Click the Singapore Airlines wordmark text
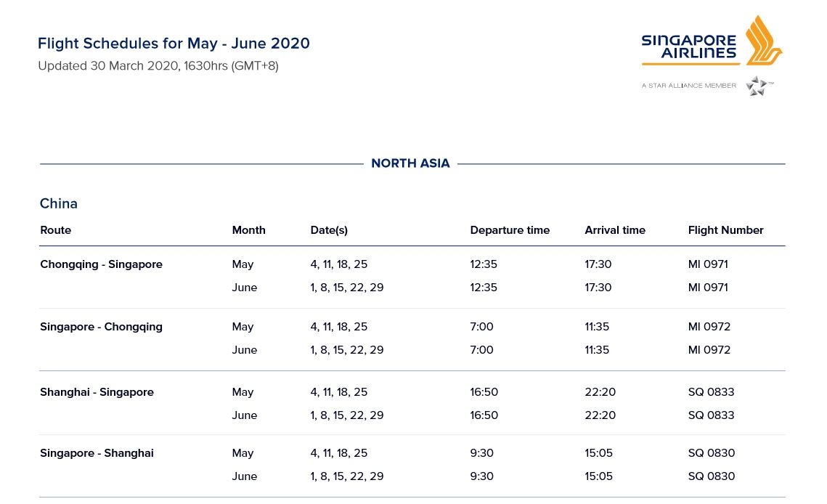 point(688,46)
